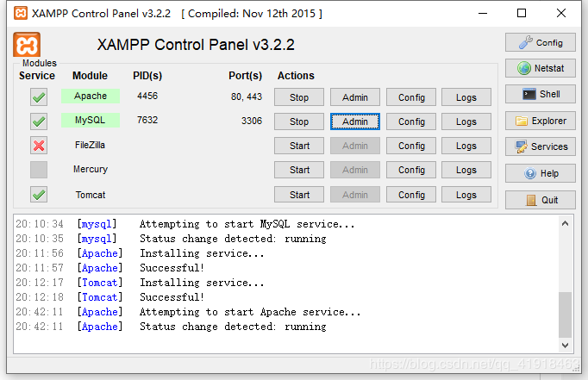The image size is (588, 380).
Task: Click MySQL port 3306
Action: click(x=252, y=121)
